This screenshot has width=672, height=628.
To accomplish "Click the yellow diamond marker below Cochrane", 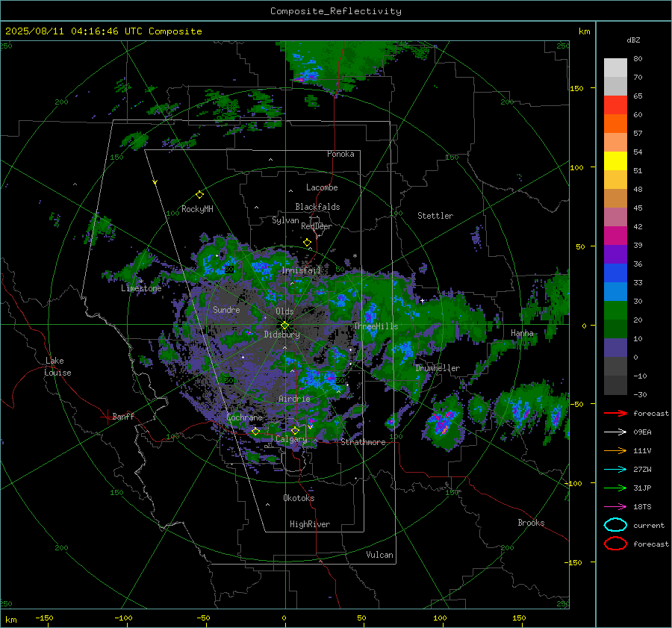I will point(255,431).
